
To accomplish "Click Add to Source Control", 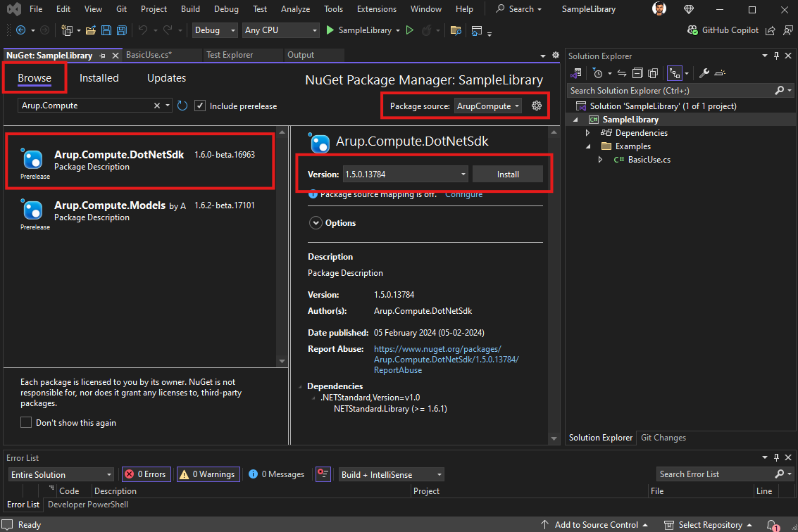I will point(596,525).
